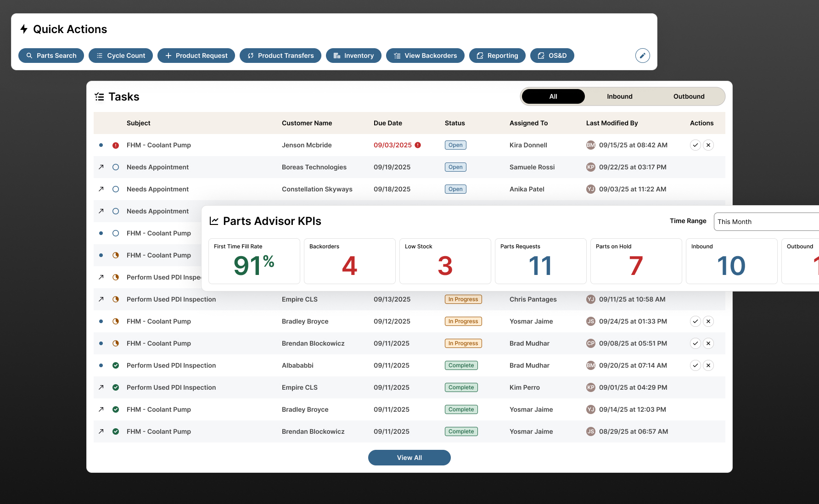
Task: Open Low Stock KPI card
Action: coord(445,261)
